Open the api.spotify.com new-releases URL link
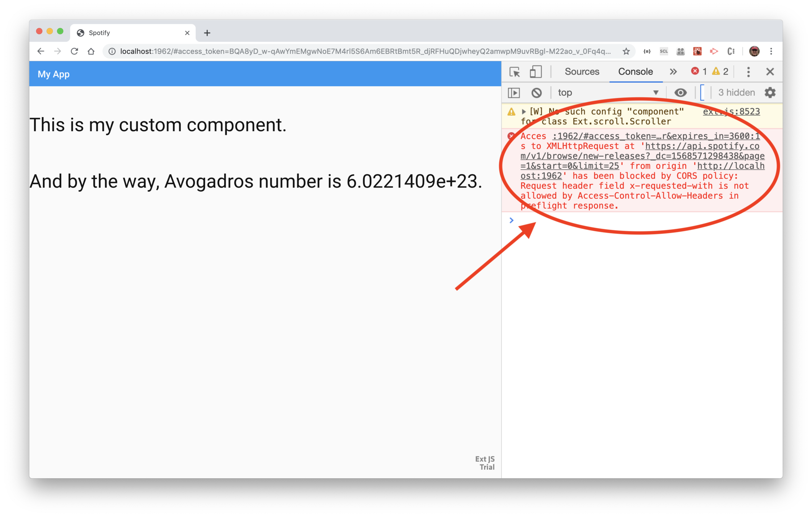The width and height of the screenshot is (812, 517). pos(642,156)
